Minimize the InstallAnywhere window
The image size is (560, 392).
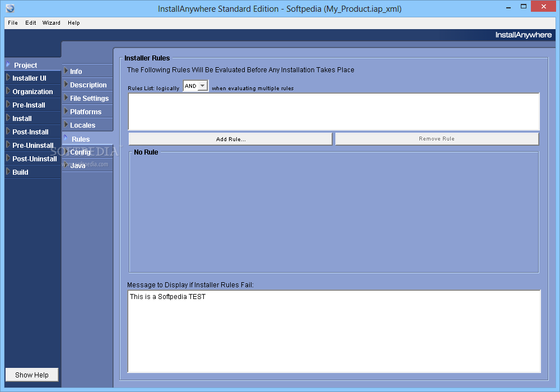508,7
